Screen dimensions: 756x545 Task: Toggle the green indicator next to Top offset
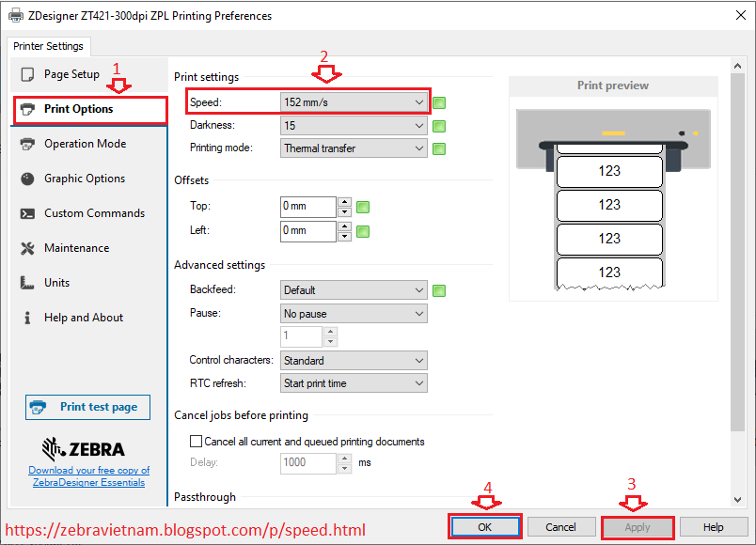coord(363,208)
